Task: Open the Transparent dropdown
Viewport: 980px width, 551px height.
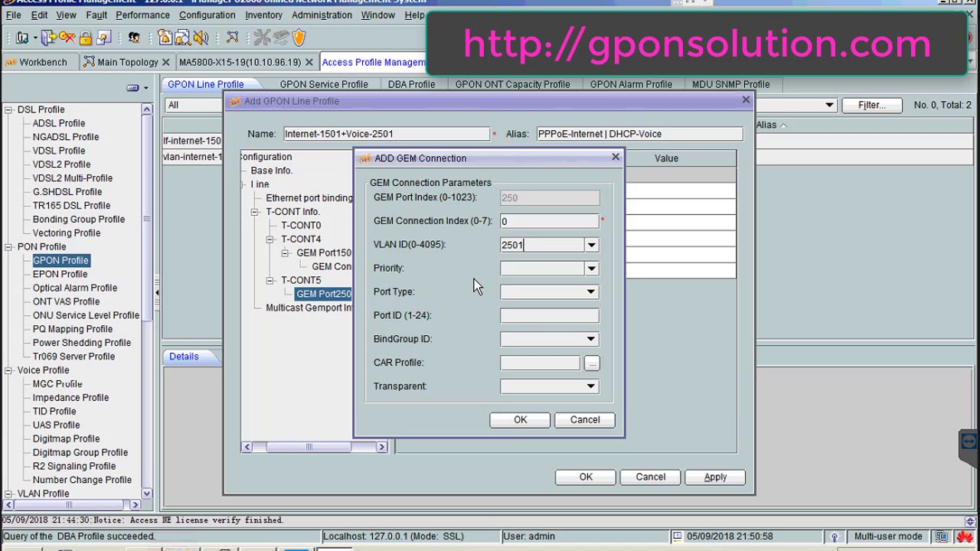Action: (x=591, y=386)
